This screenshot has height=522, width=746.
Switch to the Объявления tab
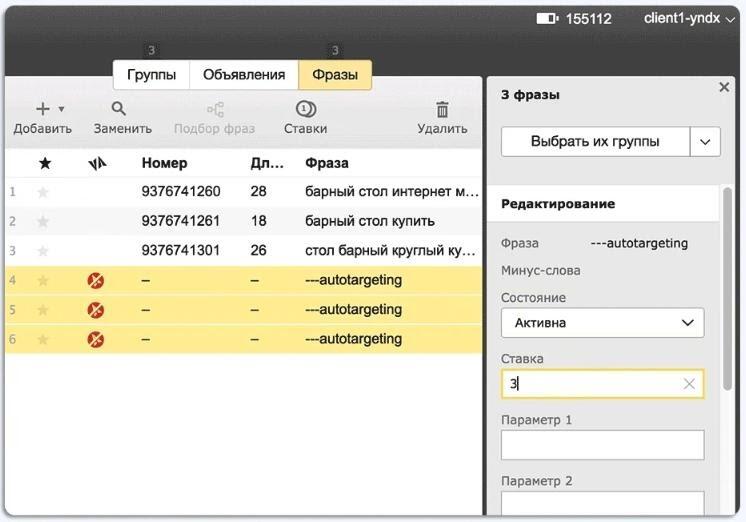(244, 75)
